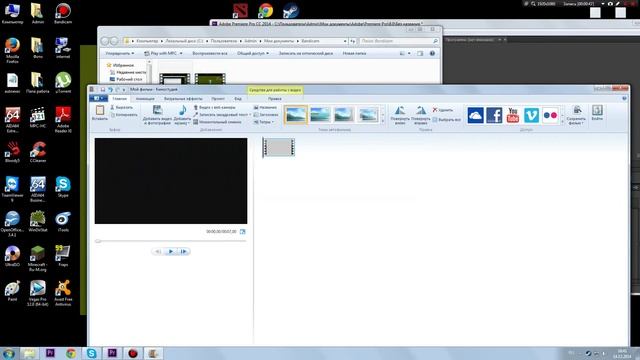Image resolution: width=640 pixels, height=360 pixels.
Task: Go to previous frame in preview
Action: (158, 251)
